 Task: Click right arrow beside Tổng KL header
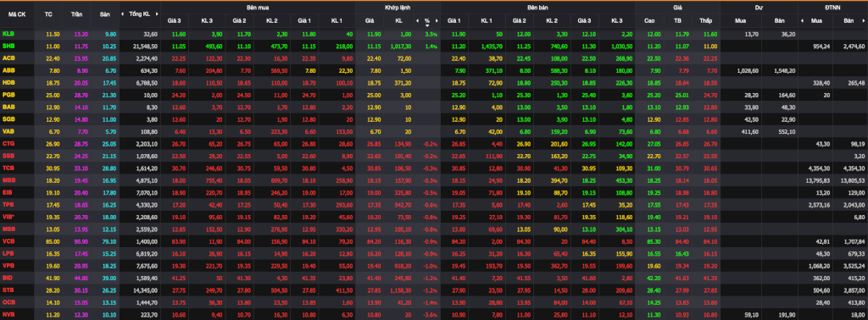click(155, 14)
